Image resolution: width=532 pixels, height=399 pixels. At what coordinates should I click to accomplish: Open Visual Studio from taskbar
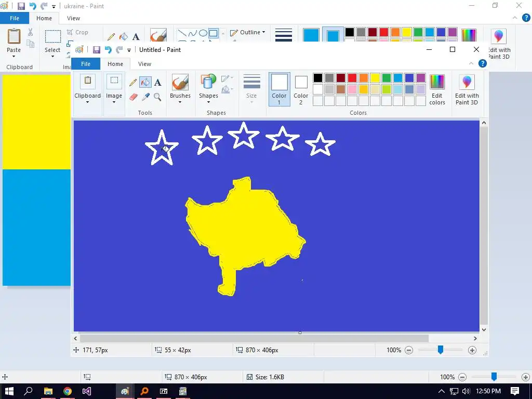[x=87, y=391]
